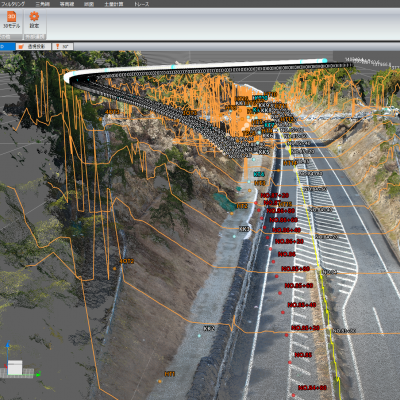Click the green axis arrow on gizmo
Image resolution: width=400 pixels, height=400 pixels.
click(x=37, y=374)
